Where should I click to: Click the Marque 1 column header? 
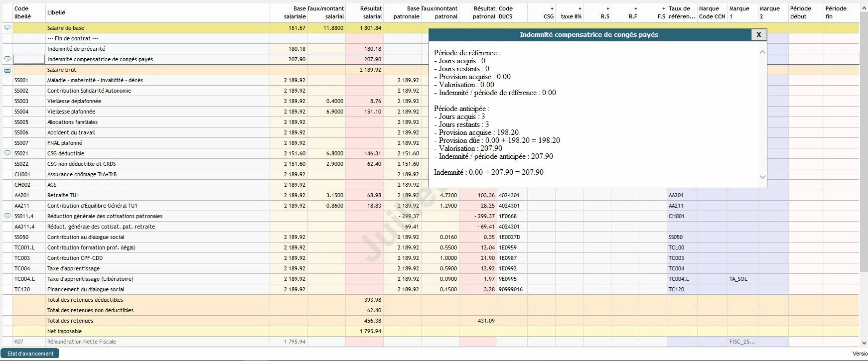(743, 12)
